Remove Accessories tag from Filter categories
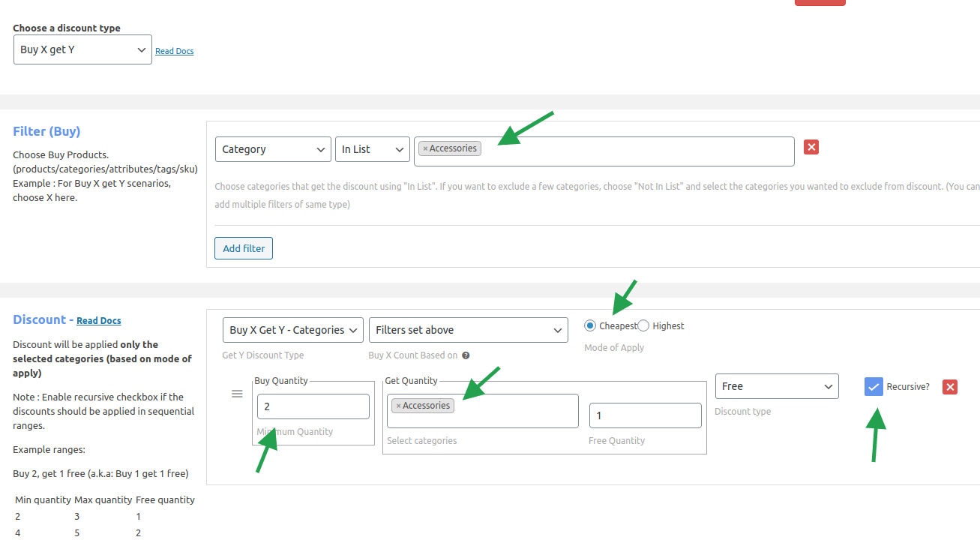This screenshot has width=980, height=543. click(x=425, y=149)
